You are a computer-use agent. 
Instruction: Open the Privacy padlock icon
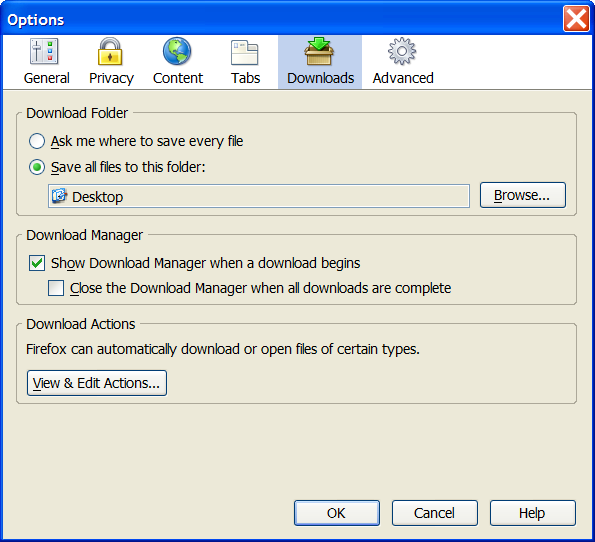[x=110, y=51]
